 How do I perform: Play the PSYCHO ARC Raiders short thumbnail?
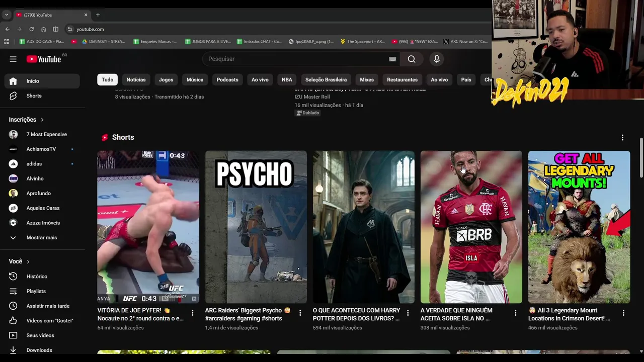256,227
